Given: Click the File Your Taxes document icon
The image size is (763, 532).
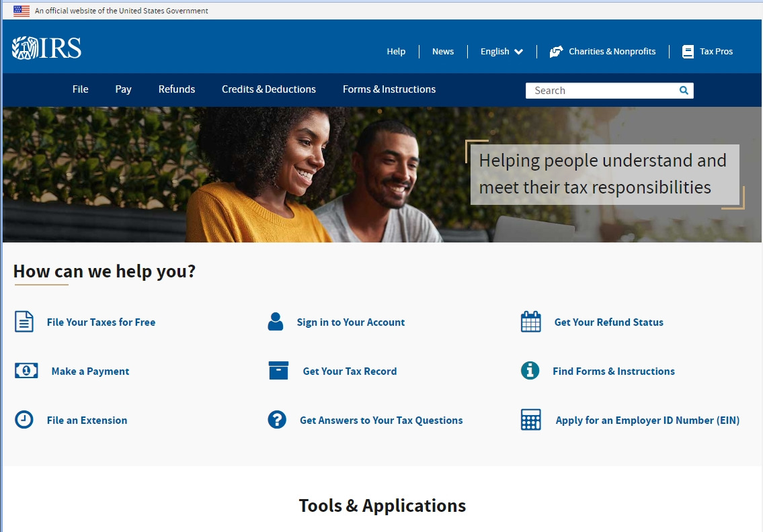Looking at the screenshot, I should pyautogui.click(x=24, y=322).
